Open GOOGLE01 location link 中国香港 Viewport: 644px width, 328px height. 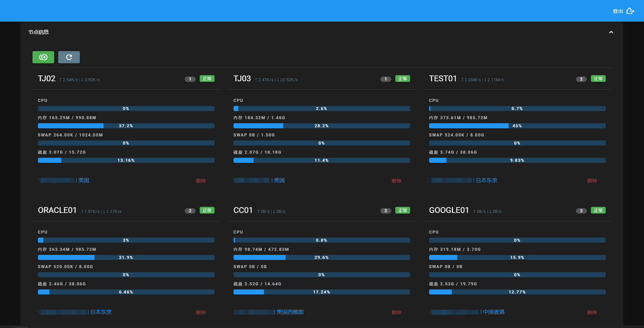pos(494,312)
